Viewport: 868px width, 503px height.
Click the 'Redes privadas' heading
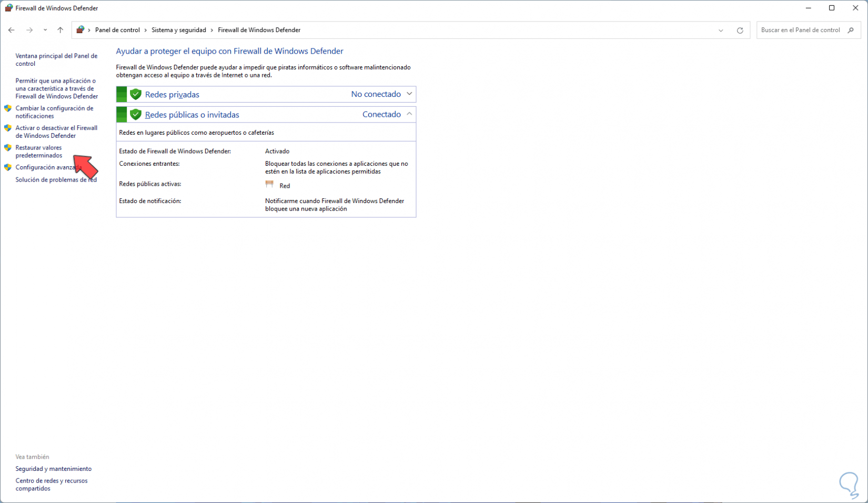point(172,95)
